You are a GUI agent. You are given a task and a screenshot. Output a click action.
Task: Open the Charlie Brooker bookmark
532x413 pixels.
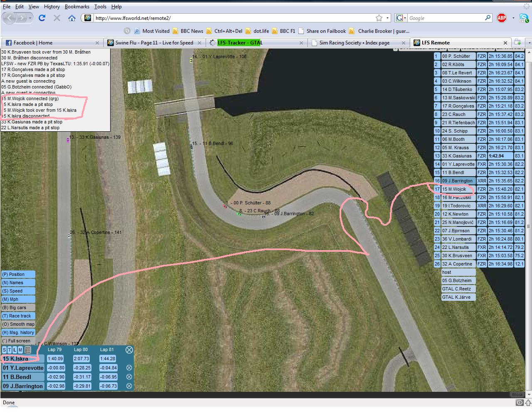[379, 31]
